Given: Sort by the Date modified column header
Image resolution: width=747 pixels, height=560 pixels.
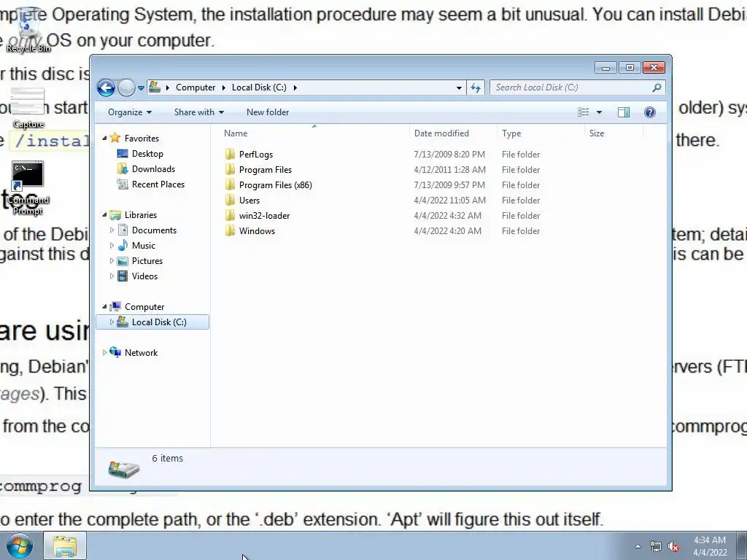Looking at the screenshot, I should click(452, 133).
